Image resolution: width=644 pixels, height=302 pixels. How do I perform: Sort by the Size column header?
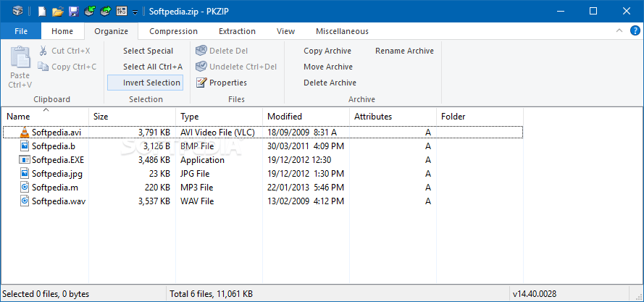pos(133,117)
